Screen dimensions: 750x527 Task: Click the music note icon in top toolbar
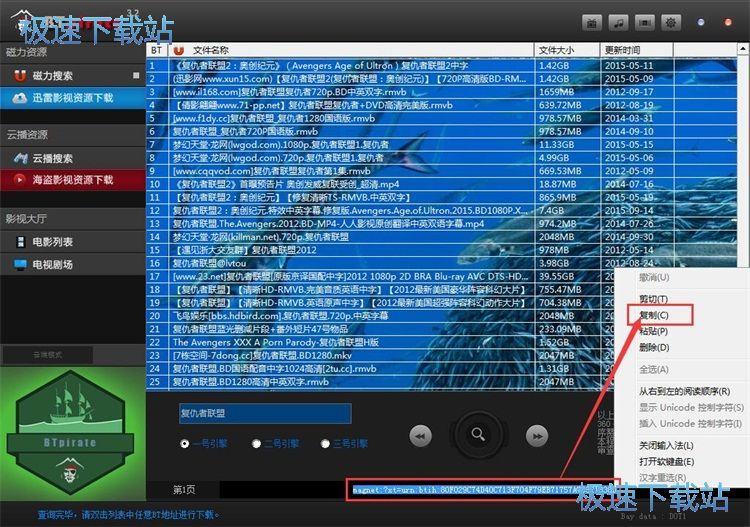click(x=618, y=22)
